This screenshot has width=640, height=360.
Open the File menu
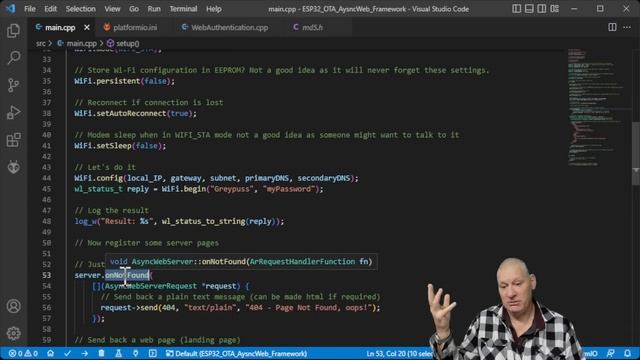coord(30,9)
